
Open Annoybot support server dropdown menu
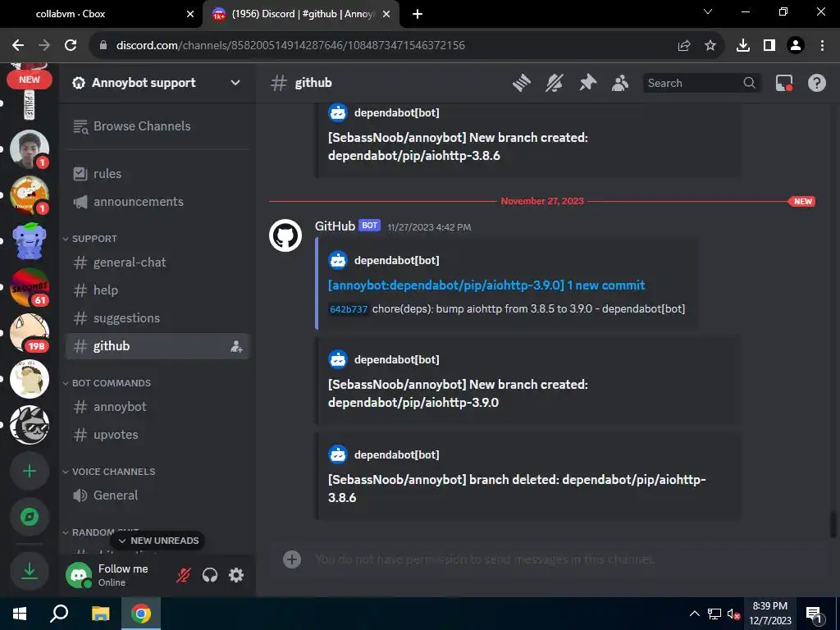click(157, 83)
